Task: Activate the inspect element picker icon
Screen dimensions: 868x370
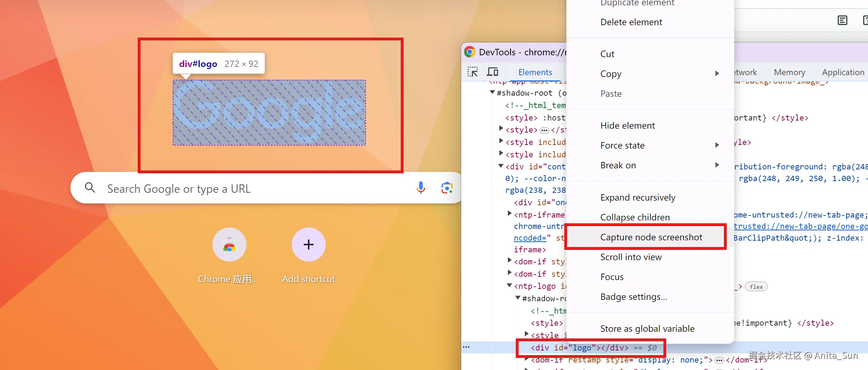Action: 473,72
